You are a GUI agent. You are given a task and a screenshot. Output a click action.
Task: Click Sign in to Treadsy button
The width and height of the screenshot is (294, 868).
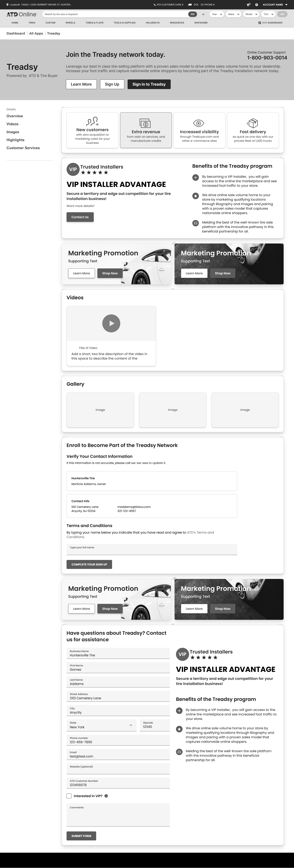[149, 84]
